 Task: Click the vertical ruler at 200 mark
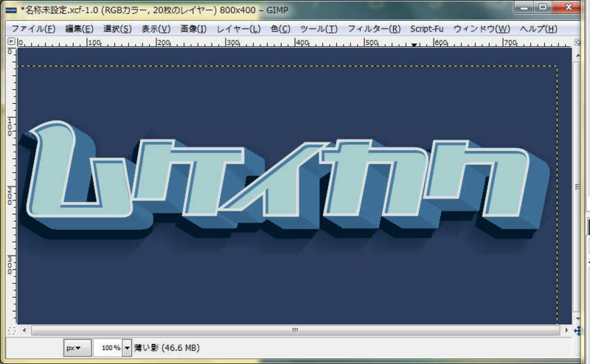(x=11, y=195)
